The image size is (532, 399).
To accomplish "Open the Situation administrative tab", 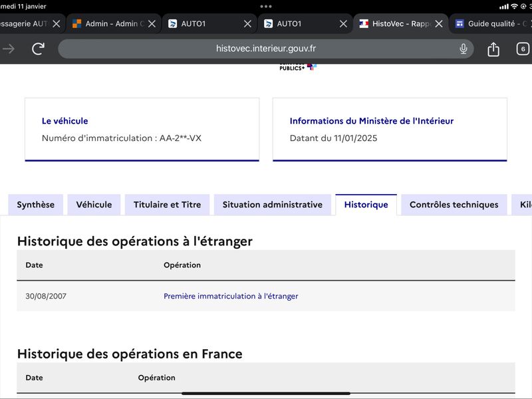I will pyautogui.click(x=273, y=205).
